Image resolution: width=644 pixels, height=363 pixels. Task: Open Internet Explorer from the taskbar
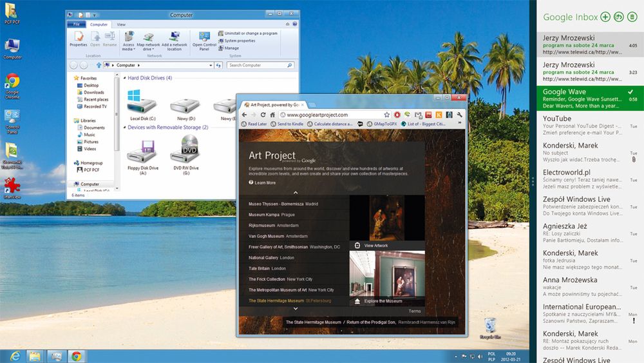[x=15, y=356]
